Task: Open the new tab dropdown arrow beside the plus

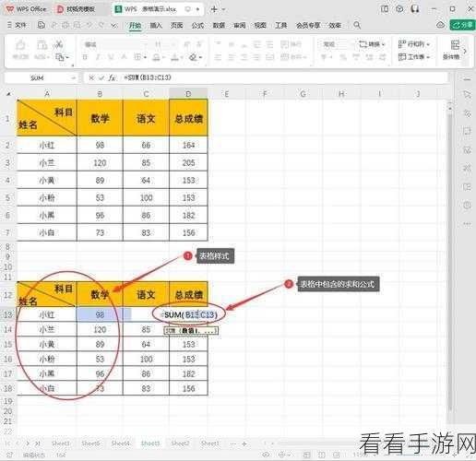Action: point(223,9)
